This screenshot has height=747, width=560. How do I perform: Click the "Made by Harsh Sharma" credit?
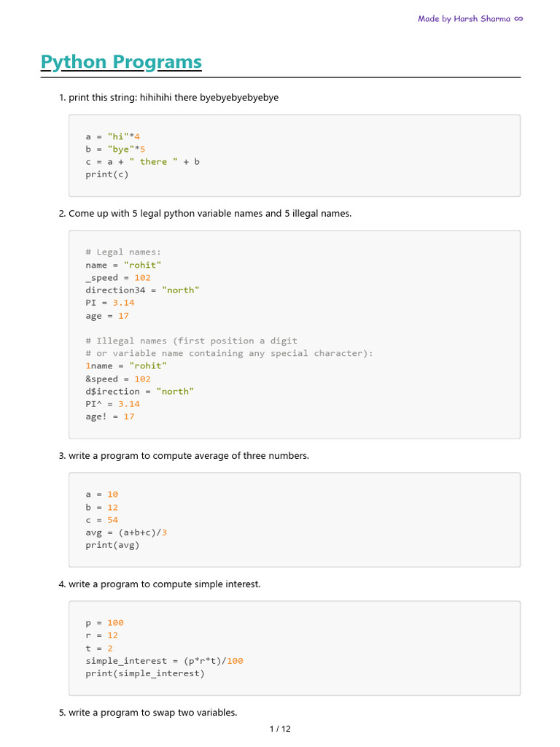[x=464, y=18]
